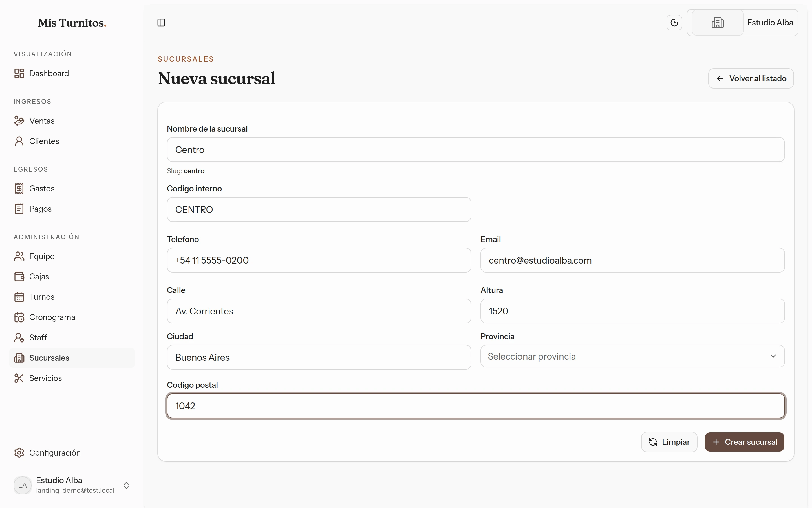
Task: Focus the Nombre de la sucursal field
Action: pyautogui.click(x=475, y=150)
